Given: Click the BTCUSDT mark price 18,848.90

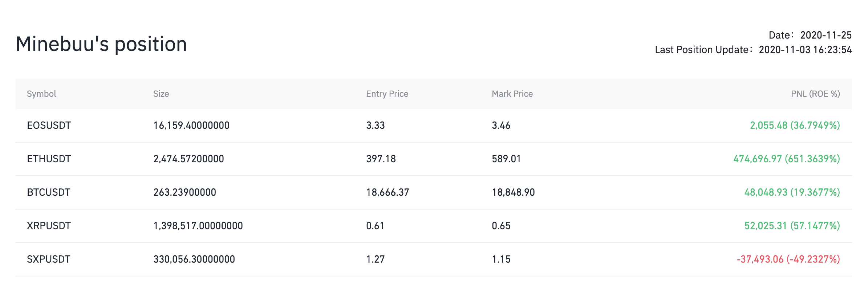Looking at the screenshot, I should [513, 192].
